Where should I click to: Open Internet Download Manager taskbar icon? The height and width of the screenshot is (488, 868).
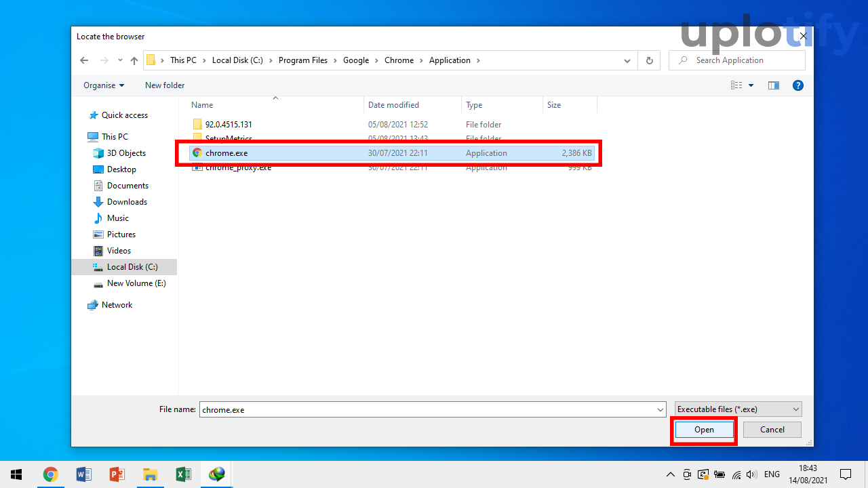coord(217,474)
